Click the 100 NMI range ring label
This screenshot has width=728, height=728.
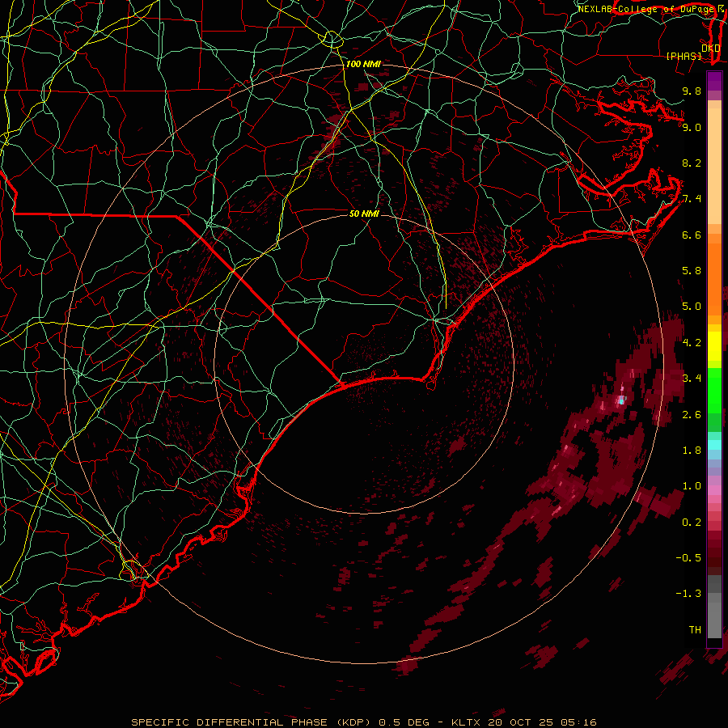363,64
